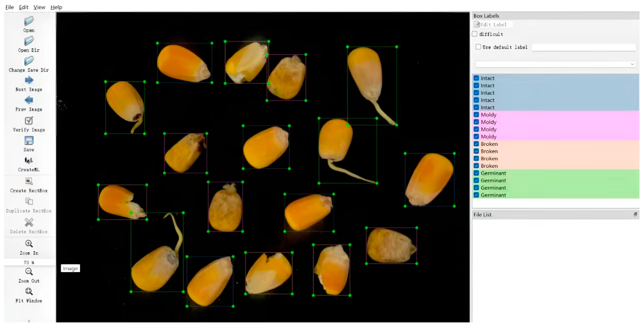This screenshot has height=328, width=644.
Task: Click the Verify Image icon
Action: (x=29, y=121)
